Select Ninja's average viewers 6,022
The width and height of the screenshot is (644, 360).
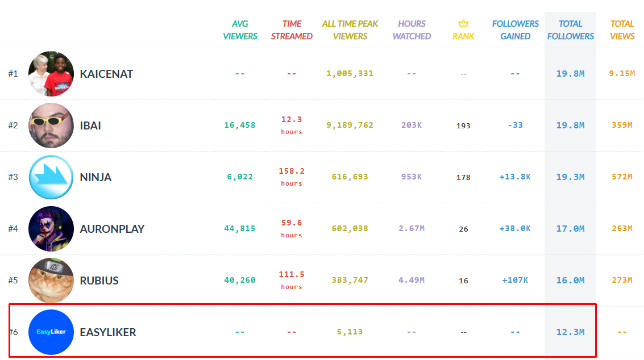(240, 177)
